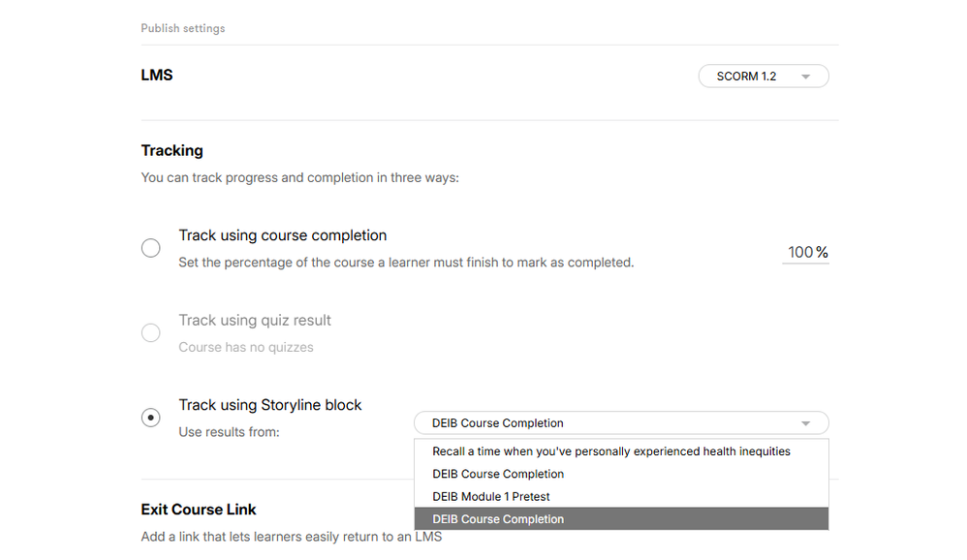
Task: Click the 100% completion percentage field
Action: (x=805, y=253)
